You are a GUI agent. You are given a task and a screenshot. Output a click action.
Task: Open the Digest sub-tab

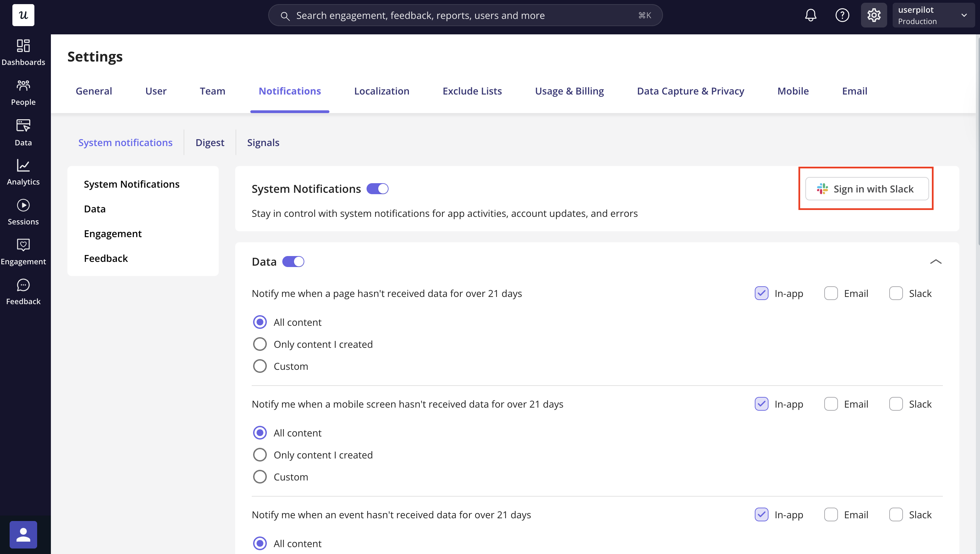click(x=210, y=143)
